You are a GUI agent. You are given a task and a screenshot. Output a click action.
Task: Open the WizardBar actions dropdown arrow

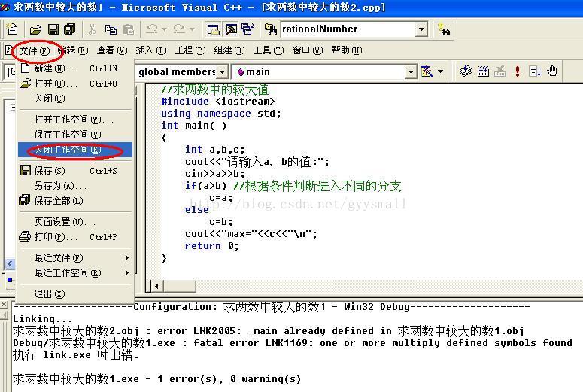click(441, 71)
